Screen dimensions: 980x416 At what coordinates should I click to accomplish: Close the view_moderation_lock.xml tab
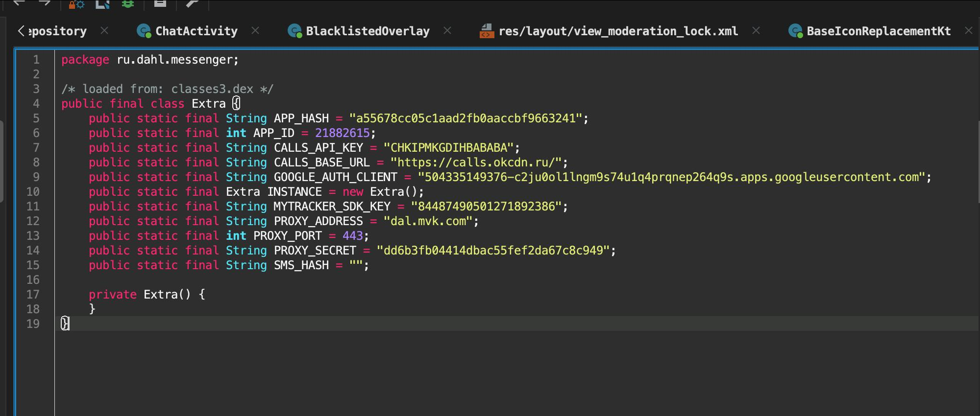[x=756, y=31]
